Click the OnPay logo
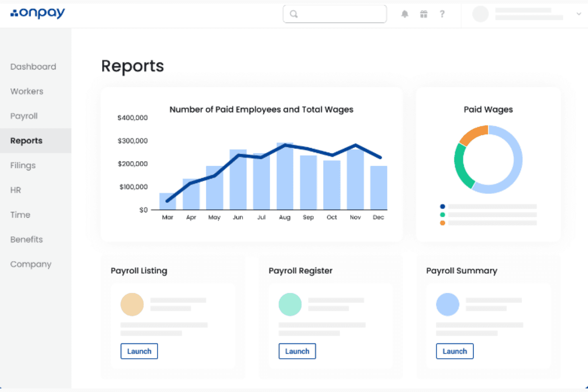The height and width of the screenshot is (392, 588). [37, 13]
